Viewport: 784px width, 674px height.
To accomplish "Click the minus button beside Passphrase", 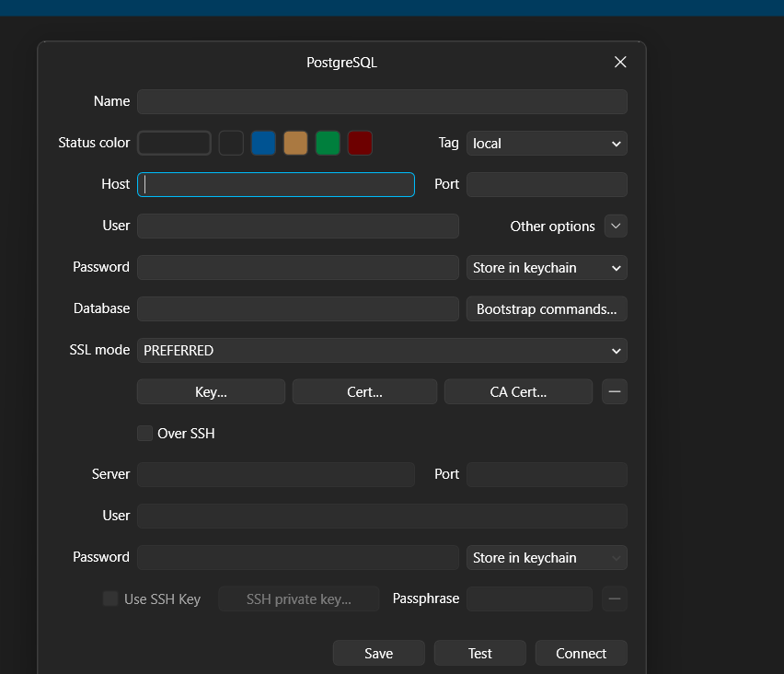I will pos(615,598).
